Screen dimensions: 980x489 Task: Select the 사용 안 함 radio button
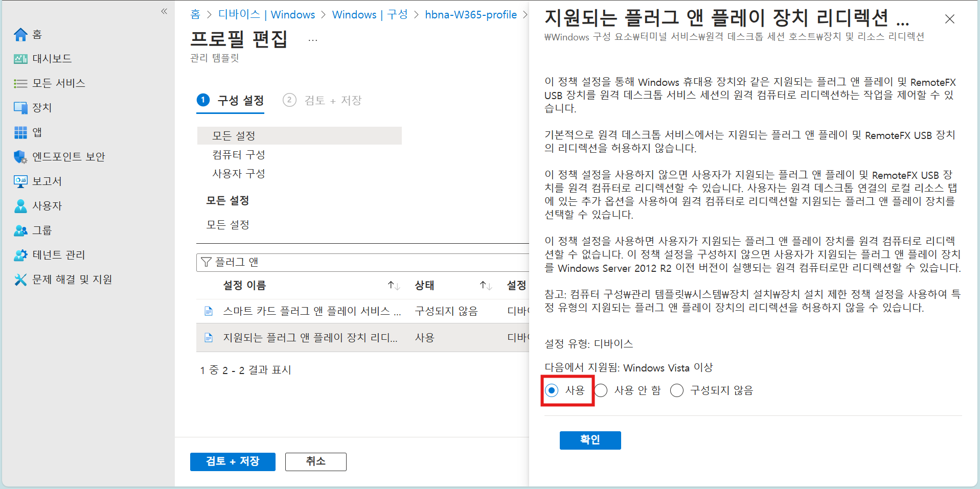coord(601,390)
